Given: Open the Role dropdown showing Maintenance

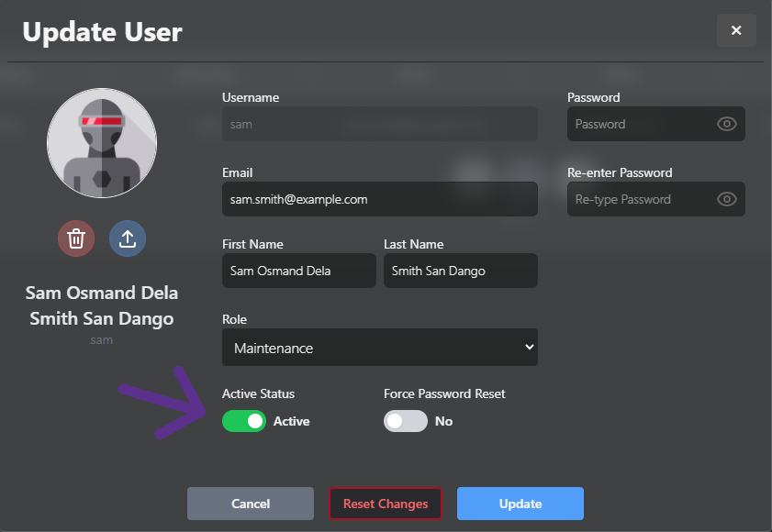Looking at the screenshot, I should click(379, 348).
